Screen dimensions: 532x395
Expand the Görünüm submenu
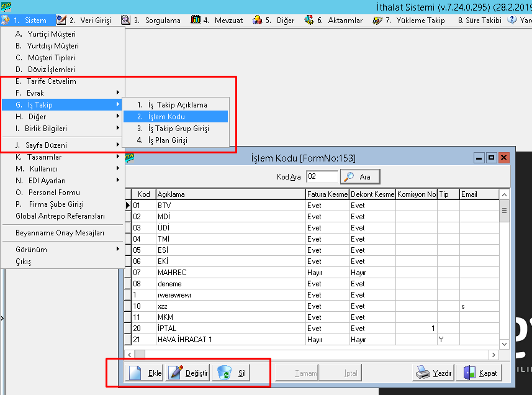(x=63, y=250)
